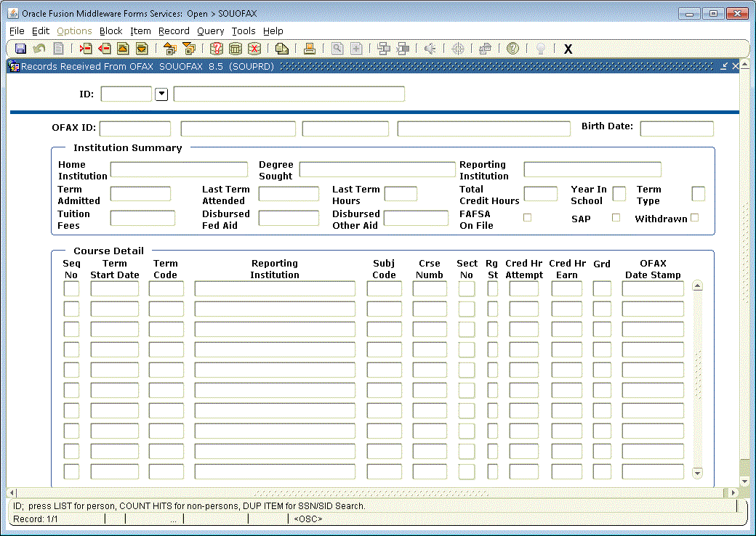Open the ID search dropdown arrow
The image size is (756, 536).
[161, 94]
